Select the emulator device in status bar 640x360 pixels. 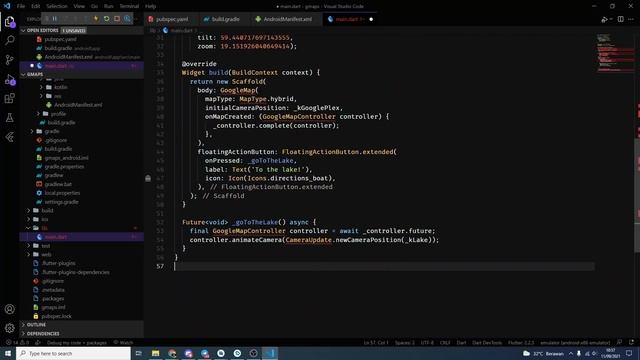point(575,342)
